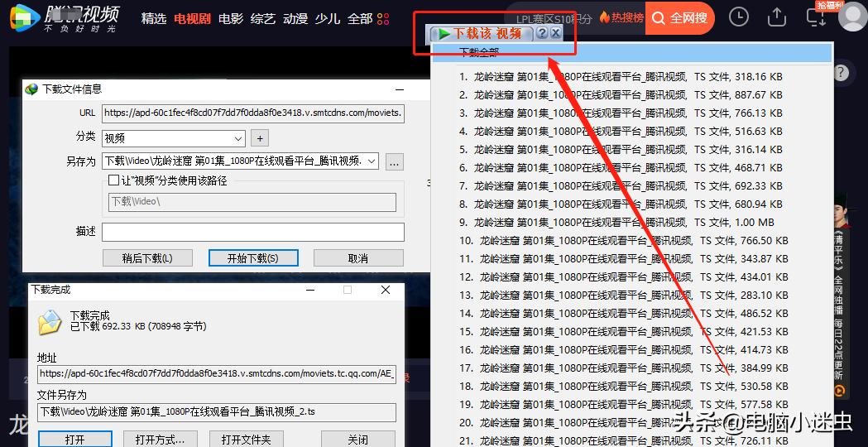Open the 动漫 nav tab
Viewport: 868px width, 447px height.
point(295,18)
